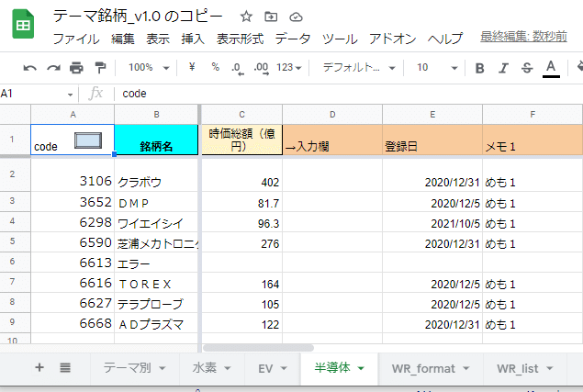Select the 銘柄名 header cell

tap(156, 140)
